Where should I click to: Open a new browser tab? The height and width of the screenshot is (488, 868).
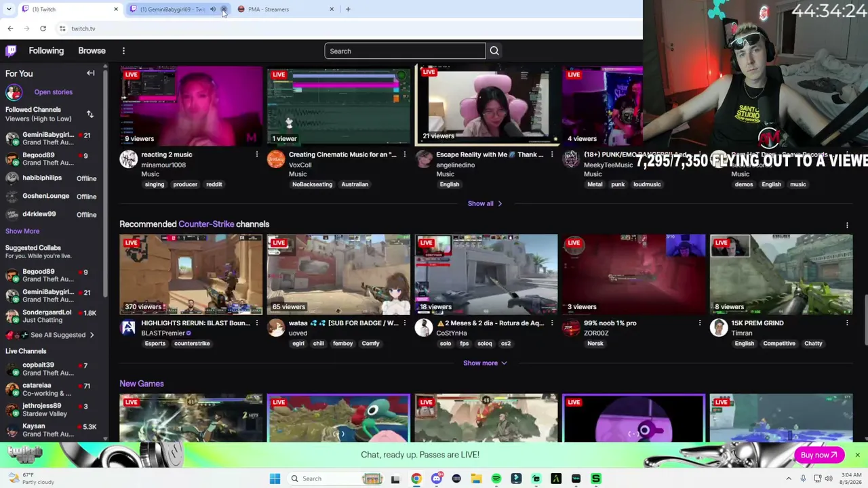(x=348, y=9)
